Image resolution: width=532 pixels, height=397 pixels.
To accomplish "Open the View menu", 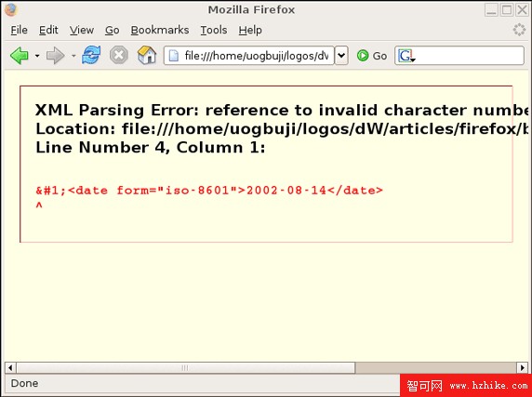I will coord(82,30).
